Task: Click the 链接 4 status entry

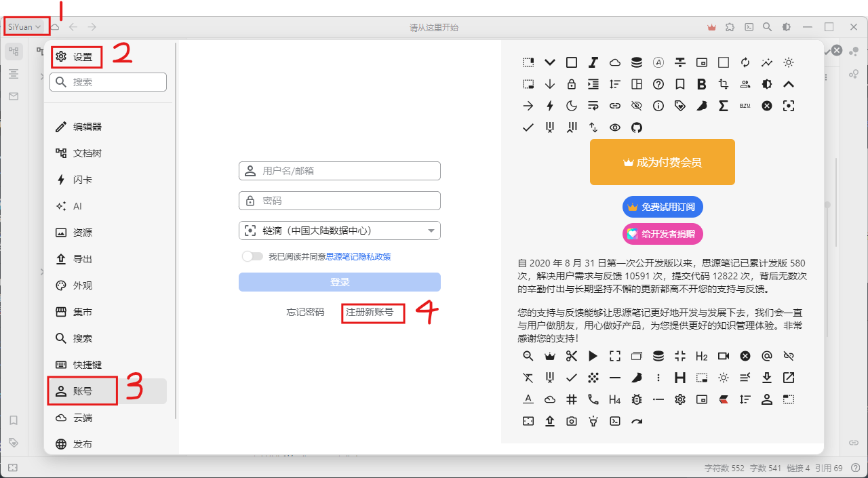Action: (x=798, y=468)
